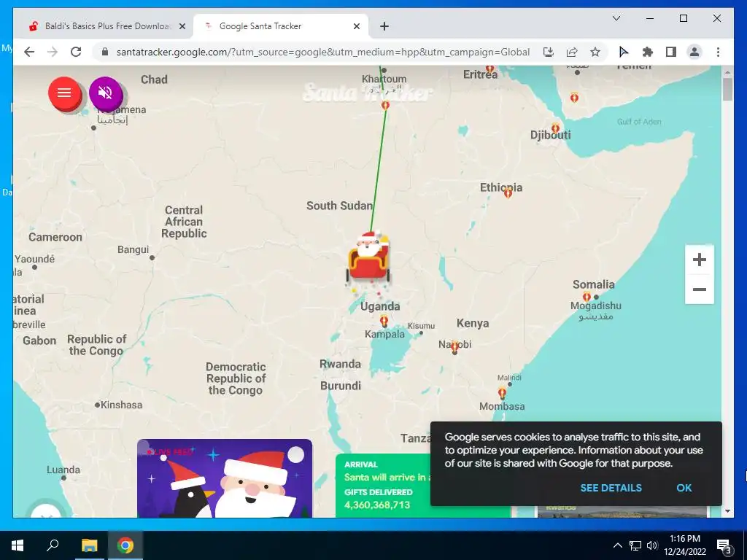
Task: Open File Explorer from taskbar
Action: pyautogui.click(x=89, y=545)
